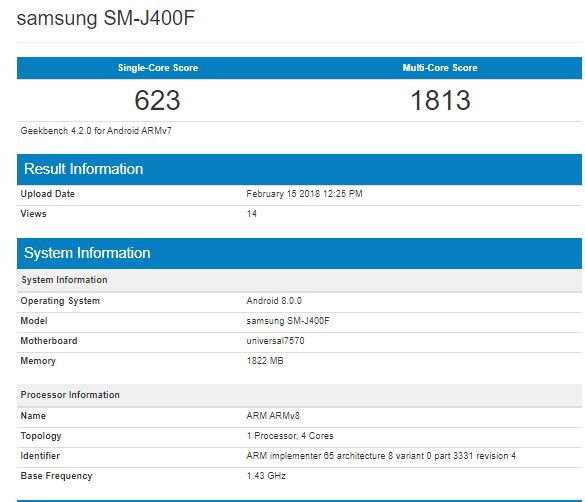Viewport: 585px width, 502px height.
Task: Click the Base Frequency label
Action: click(56, 476)
